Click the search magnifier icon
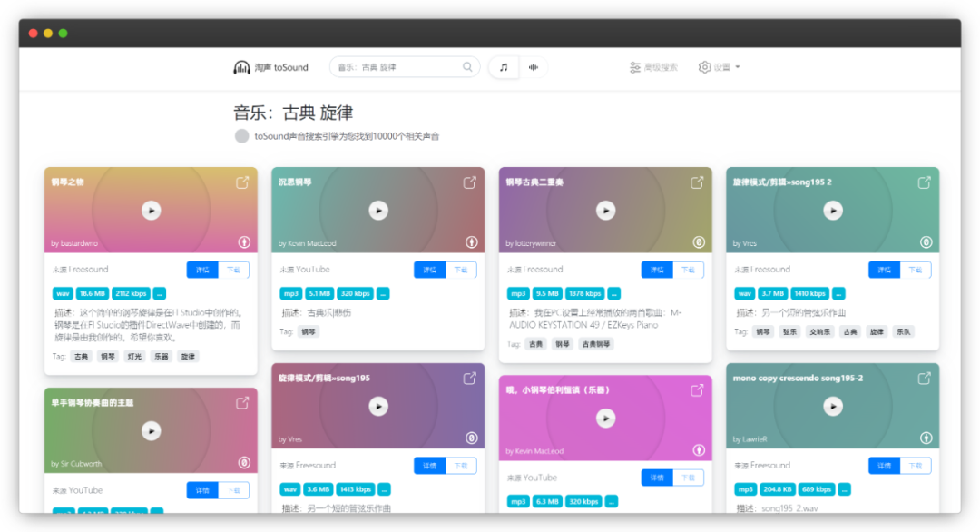The height and width of the screenshot is (532, 980). 466,66
